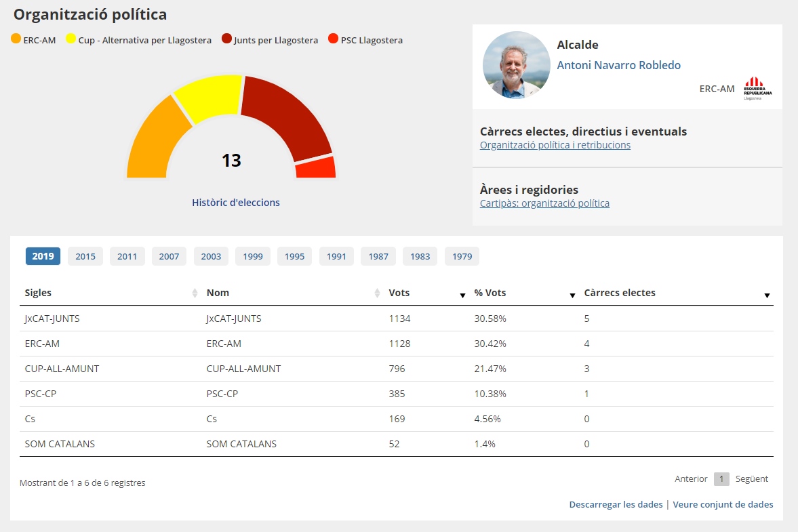Click the mayor's profile photo
The height and width of the screenshot is (532, 798).
coord(516,65)
